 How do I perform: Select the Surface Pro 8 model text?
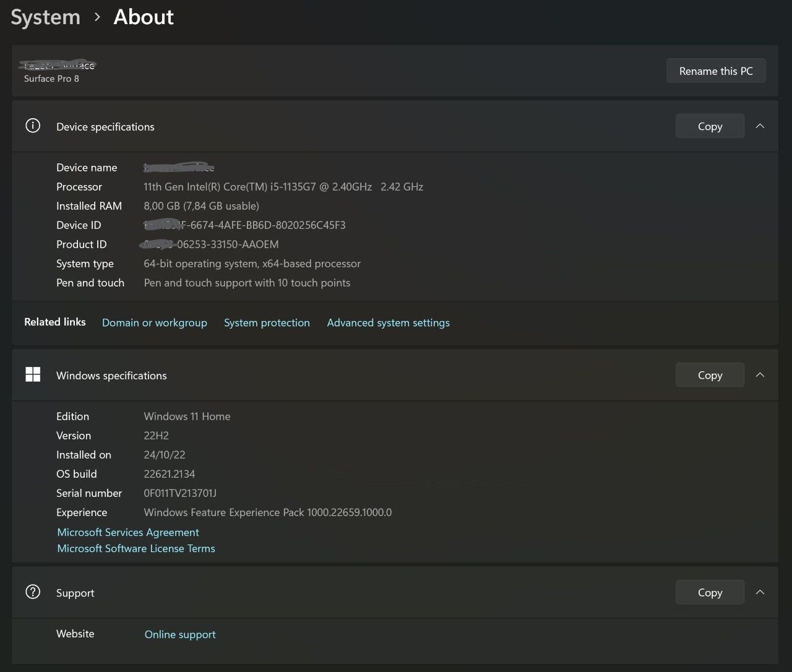[51, 79]
